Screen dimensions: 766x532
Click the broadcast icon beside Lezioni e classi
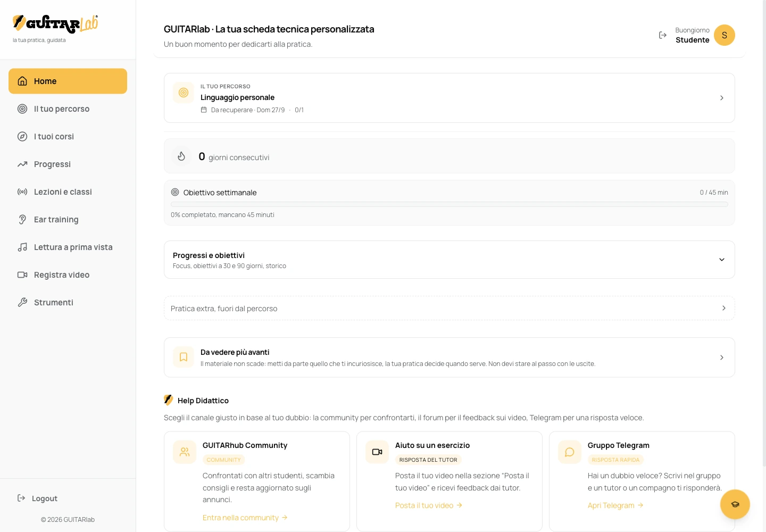coord(22,192)
